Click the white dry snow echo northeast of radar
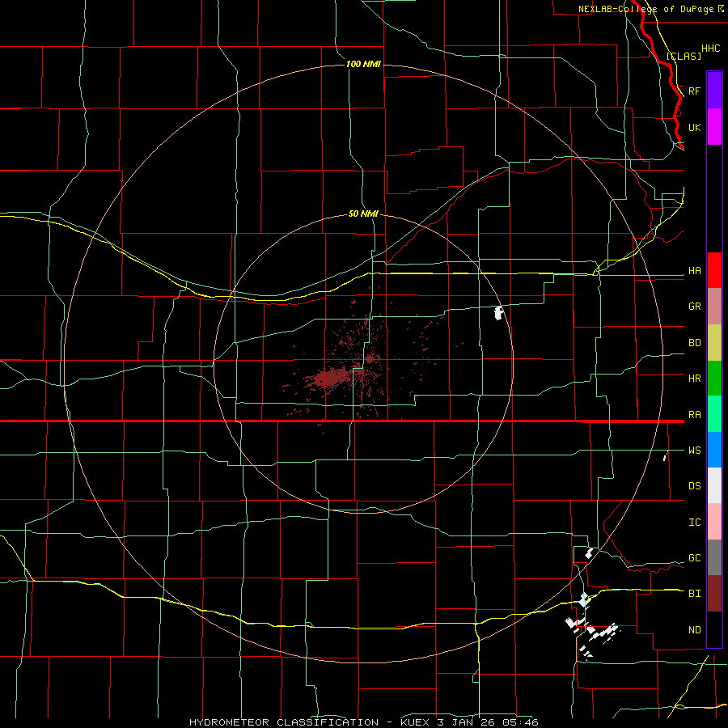 point(498,313)
